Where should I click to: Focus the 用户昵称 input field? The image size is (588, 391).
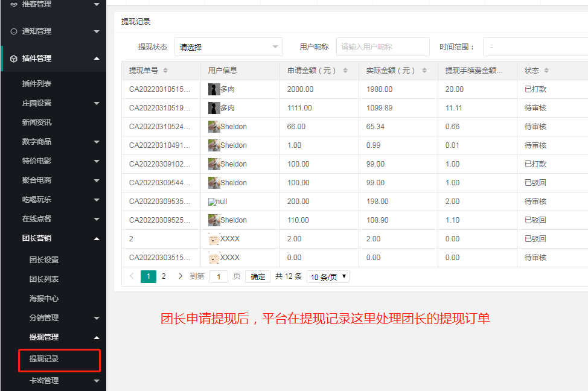tap(383, 47)
